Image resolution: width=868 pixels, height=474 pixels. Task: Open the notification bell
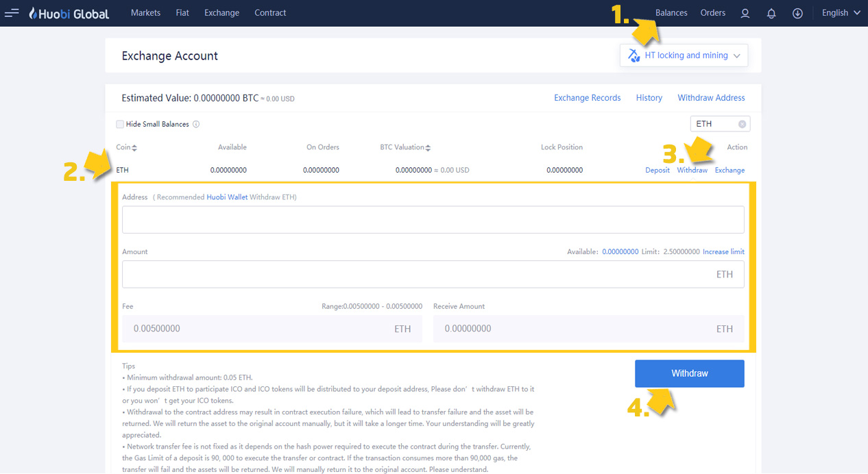tap(771, 12)
